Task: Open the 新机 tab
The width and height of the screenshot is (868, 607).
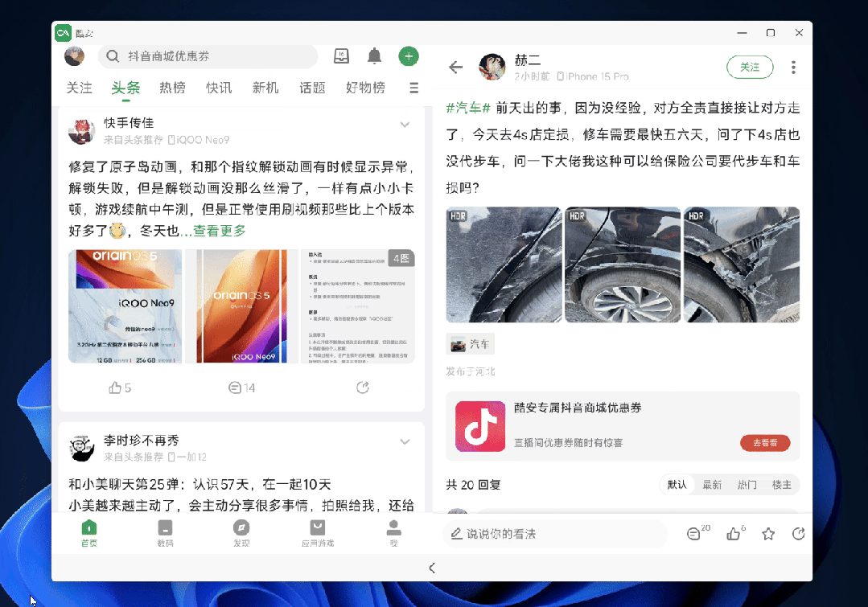Action: pyautogui.click(x=265, y=88)
